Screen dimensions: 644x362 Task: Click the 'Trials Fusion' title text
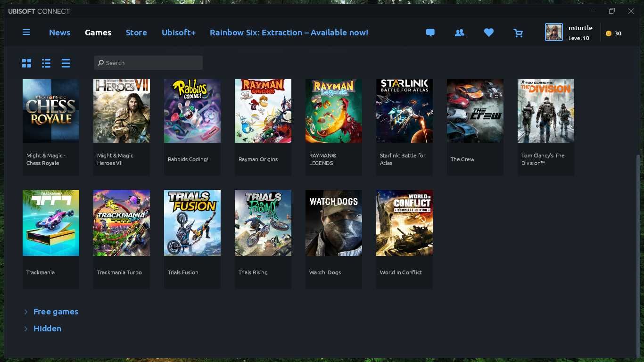183,272
